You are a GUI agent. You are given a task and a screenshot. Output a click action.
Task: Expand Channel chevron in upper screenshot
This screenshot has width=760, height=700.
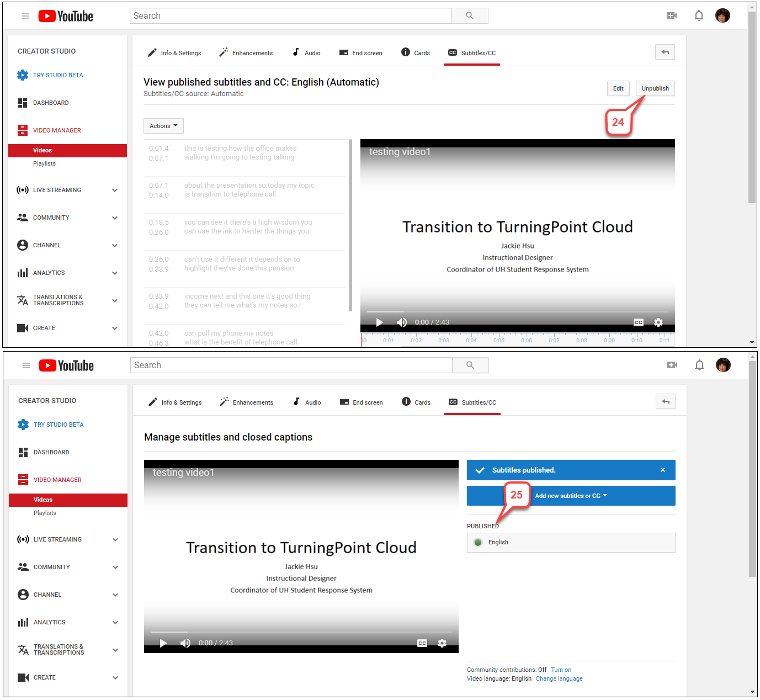pos(115,245)
